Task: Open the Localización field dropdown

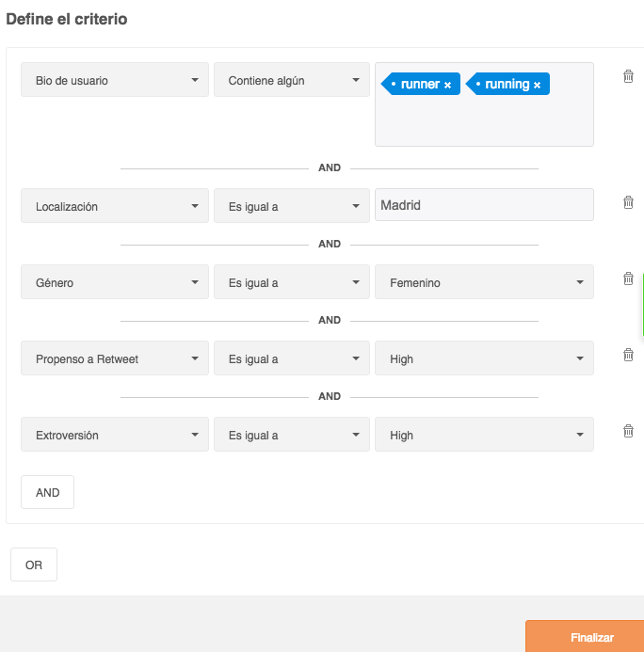Action: pyautogui.click(x=115, y=206)
